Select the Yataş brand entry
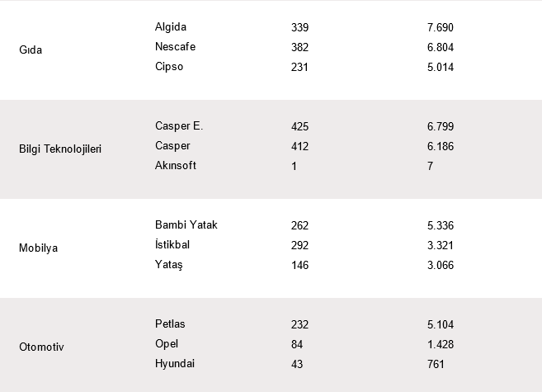Image resolution: width=542 pixels, height=392 pixels. (x=169, y=265)
